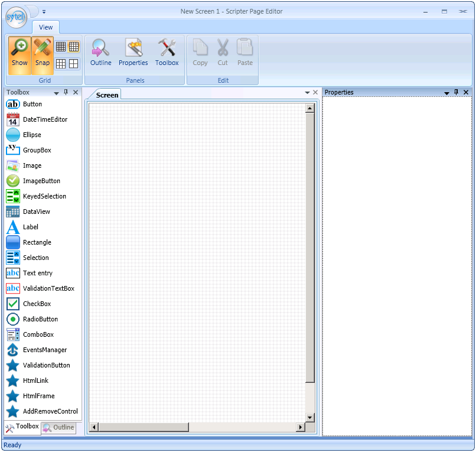Select the HtmlLink control

[43, 381]
